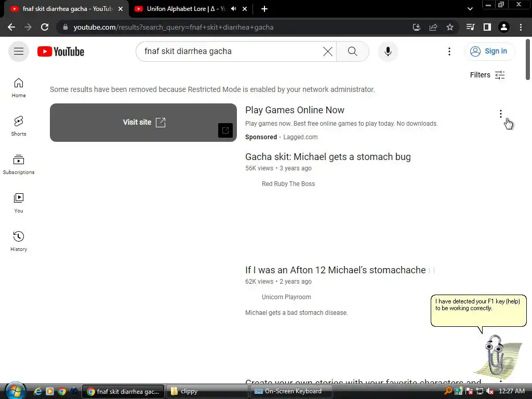Launch Chrome from the quick launch bar
Screen dimensions: 532x399
(62, 391)
